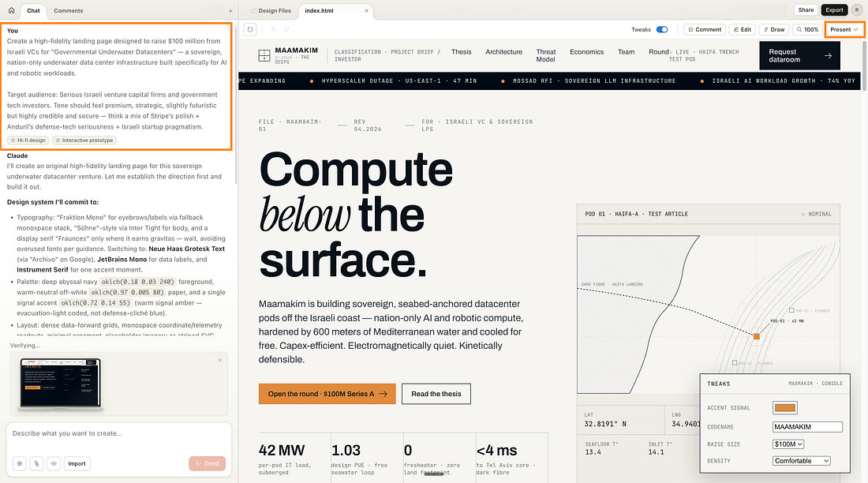Open the Raise Size dropdown

pyautogui.click(x=790, y=444)
